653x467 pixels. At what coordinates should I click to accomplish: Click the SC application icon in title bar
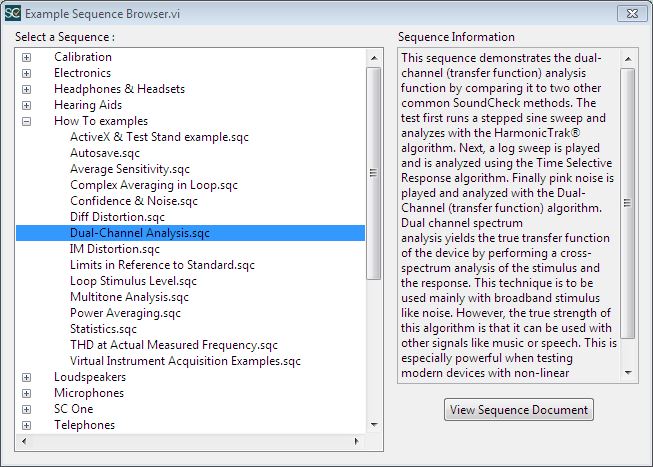[x=12, y=13]
